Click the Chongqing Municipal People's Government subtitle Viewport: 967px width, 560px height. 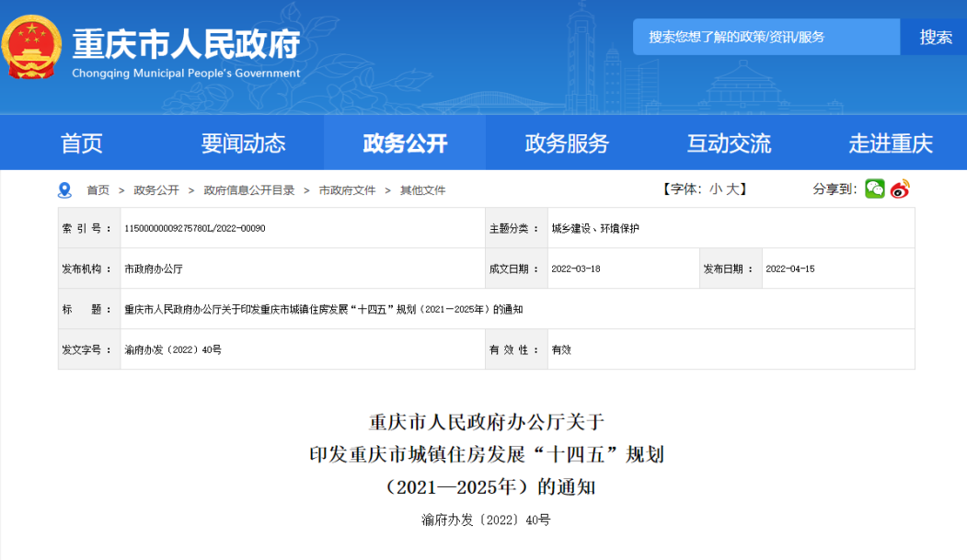click(186, 73)
